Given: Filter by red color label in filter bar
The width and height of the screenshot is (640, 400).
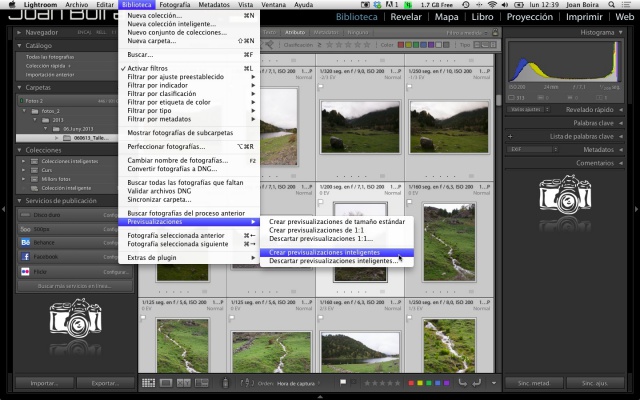Looking at the screenshot, I should [x=400, y=45].
